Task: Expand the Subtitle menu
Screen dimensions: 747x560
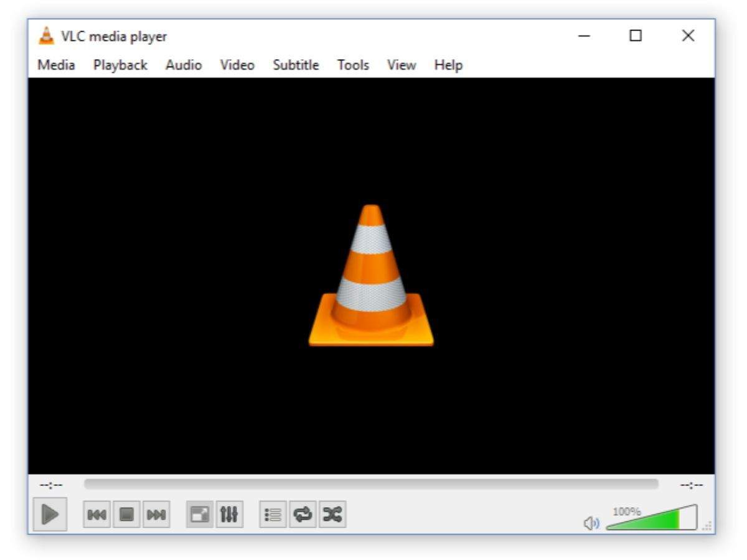Action: click(x=296, y=65)
